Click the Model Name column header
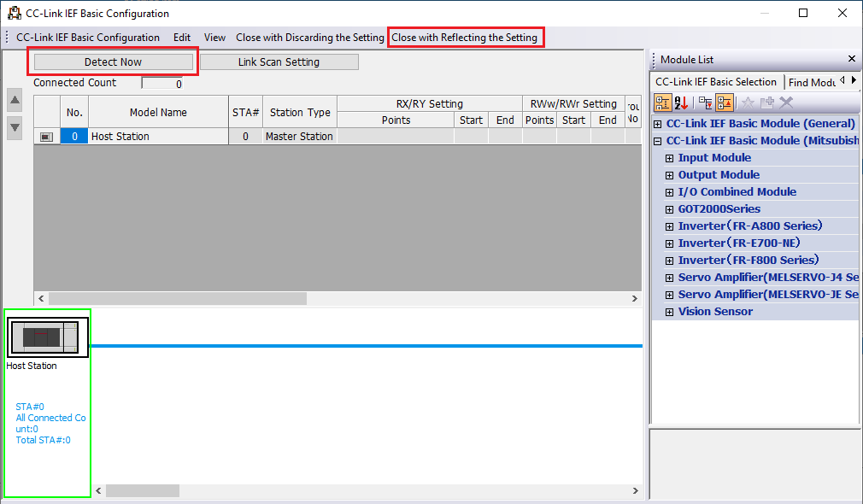The height and width of the screenshot is (504, 863). [159, 112]
